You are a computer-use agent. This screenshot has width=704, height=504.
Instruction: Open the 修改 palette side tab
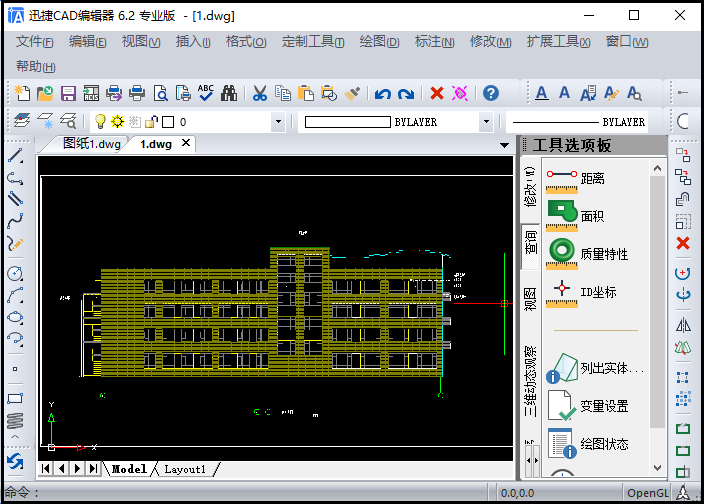point(530,188)
